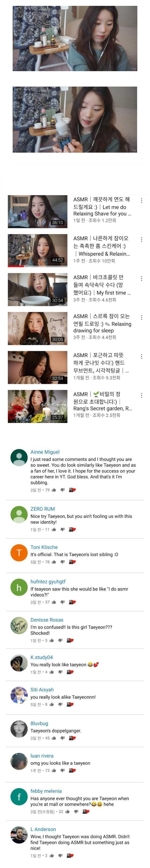Like 8luvbug's doppelganger comment

pyautogui.click(x=54, y=738)
